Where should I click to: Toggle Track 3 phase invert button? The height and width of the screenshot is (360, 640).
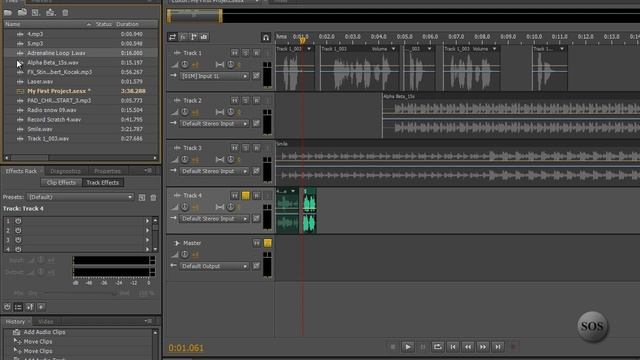click(x=256, y=171)
